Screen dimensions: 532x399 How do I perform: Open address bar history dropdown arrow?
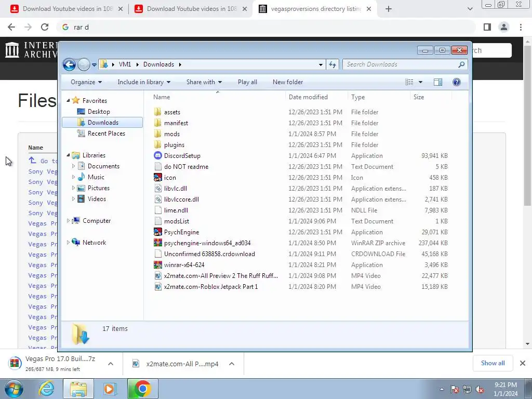(321, 64)
